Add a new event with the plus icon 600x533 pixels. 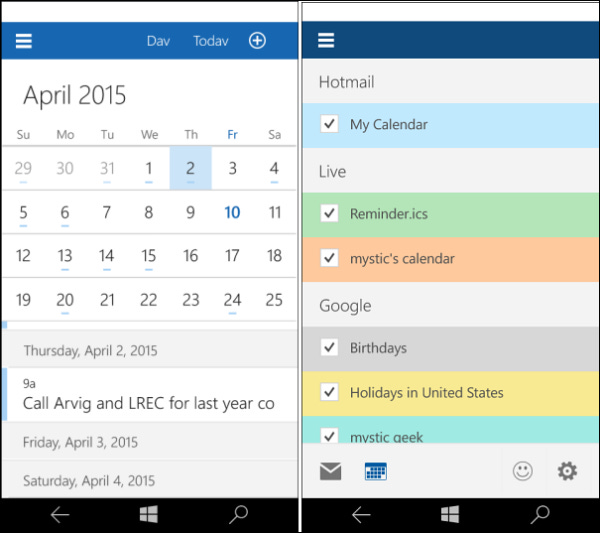coord(257,41)
